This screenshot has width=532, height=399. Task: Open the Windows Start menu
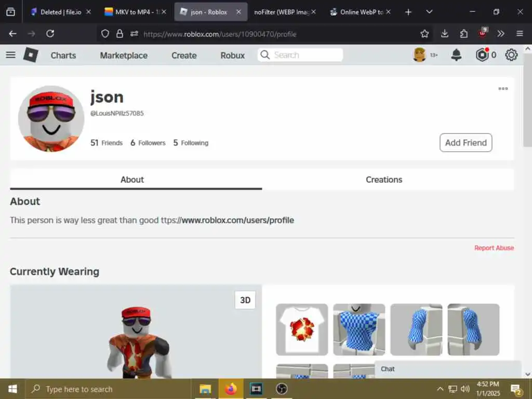[12, 389]
